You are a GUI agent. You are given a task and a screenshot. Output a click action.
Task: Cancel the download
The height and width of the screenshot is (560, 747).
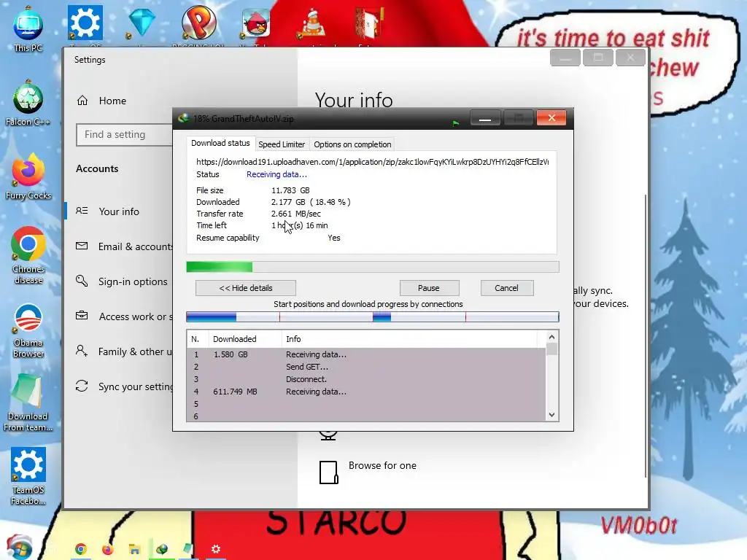pyautogui.click(x=506, y=288)
